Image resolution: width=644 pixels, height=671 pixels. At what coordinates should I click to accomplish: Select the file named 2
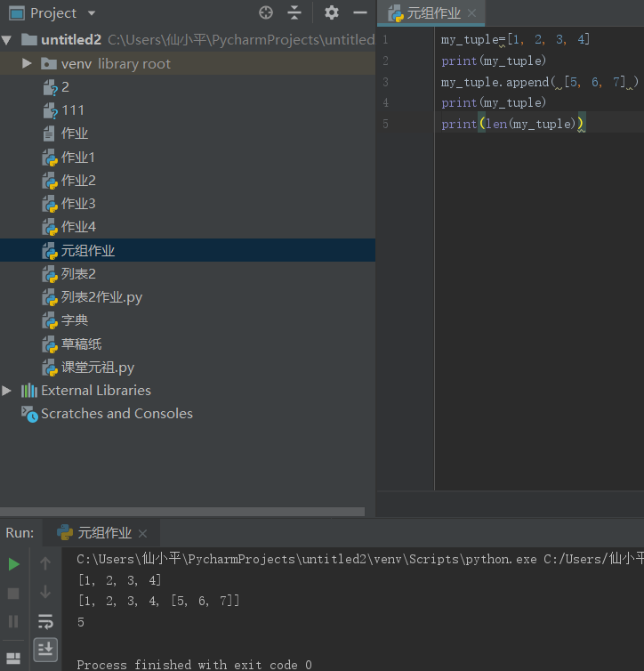(x=65, y=87)
